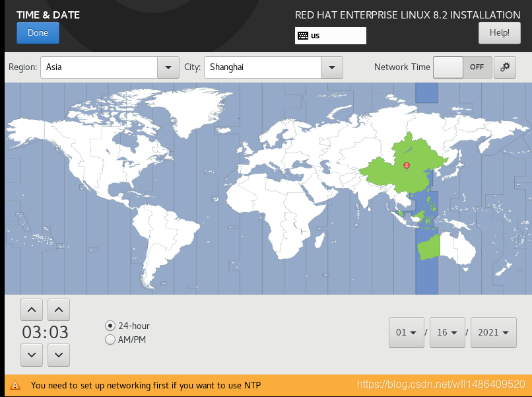Open the day dropdown showing 16
The width and height of the screenshot is (532, 397).
[x=447, y=332]
